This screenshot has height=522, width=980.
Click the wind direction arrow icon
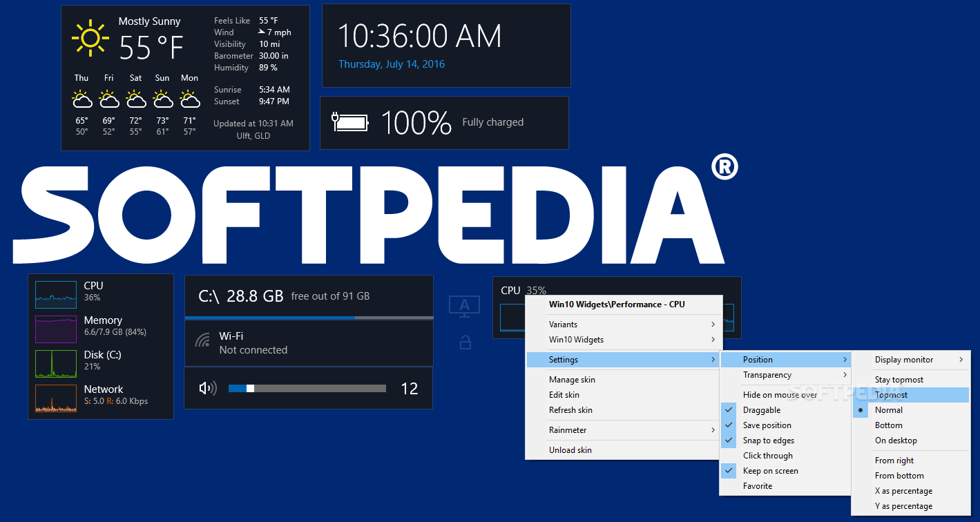click(262, 32)
